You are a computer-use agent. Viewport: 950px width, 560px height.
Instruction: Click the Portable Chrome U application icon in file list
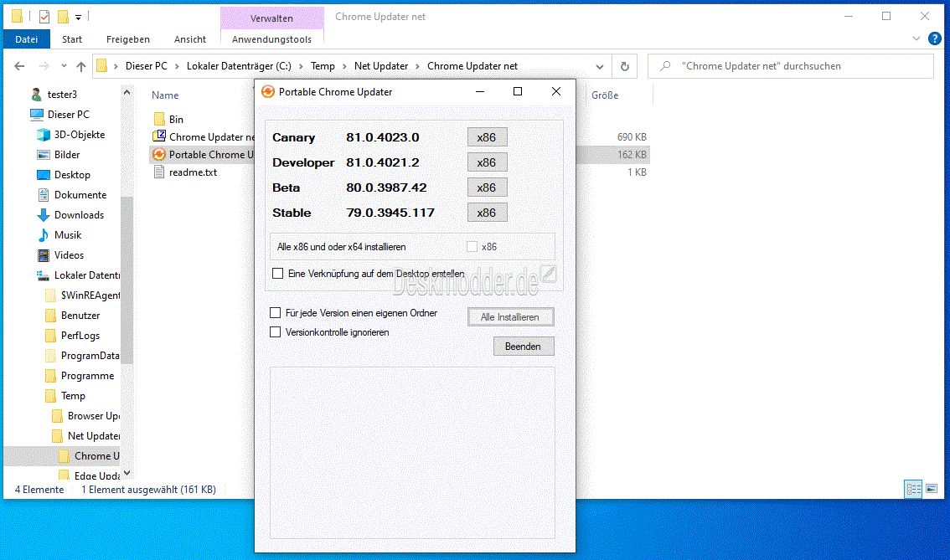tap(159, 154)
